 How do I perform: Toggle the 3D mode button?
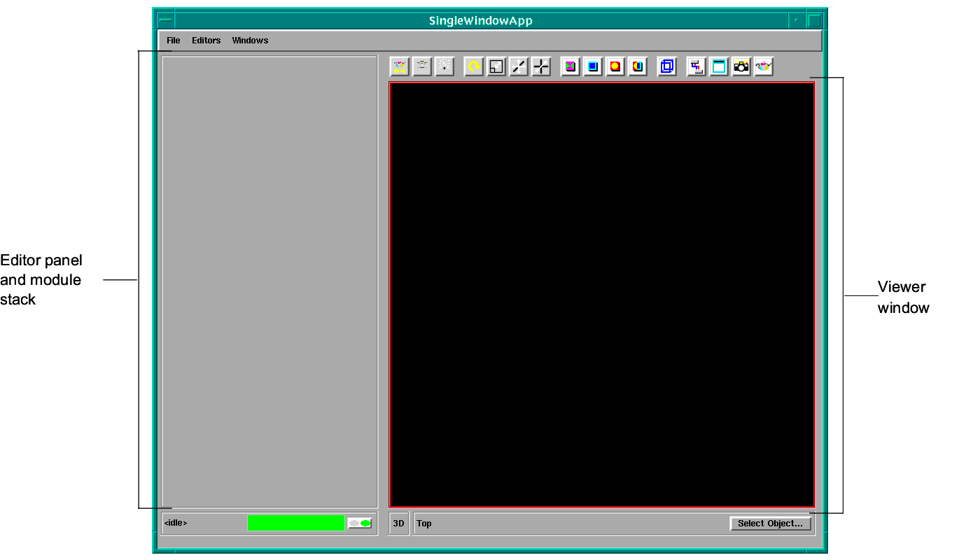[398, 524]
